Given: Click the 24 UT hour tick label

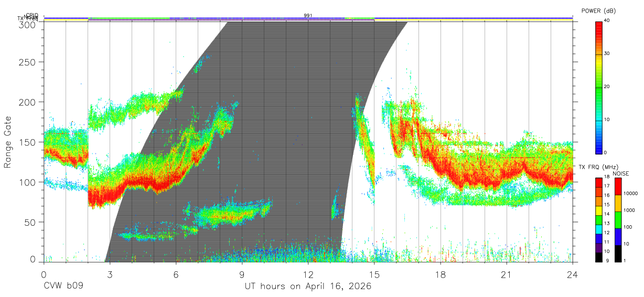Looking at the screenshot, I should [573, 274].
